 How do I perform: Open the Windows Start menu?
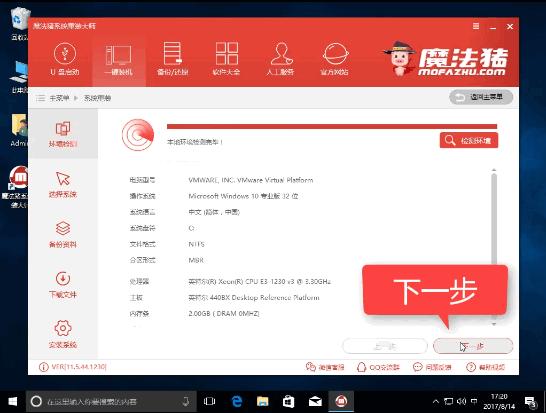click(x=13, y=402)
